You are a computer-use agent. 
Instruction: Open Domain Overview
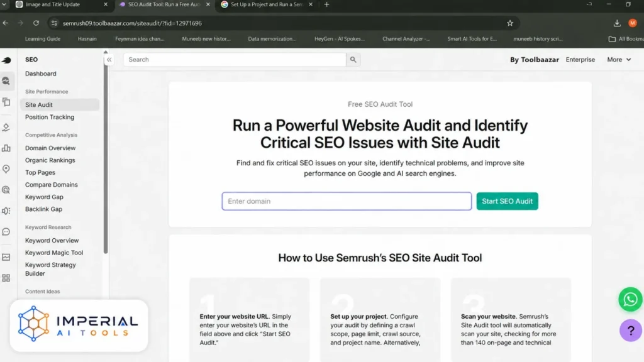tap(50, 148)
